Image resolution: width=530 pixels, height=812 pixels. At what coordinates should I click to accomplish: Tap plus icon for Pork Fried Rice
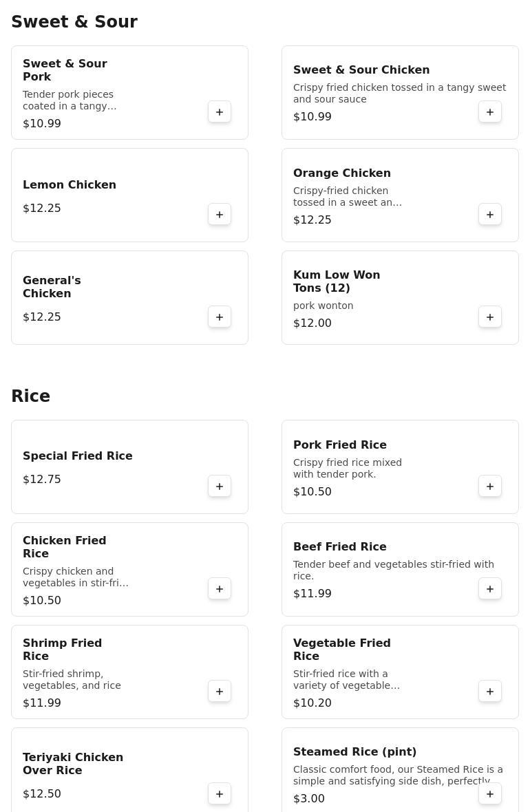(x=490, y=487)
